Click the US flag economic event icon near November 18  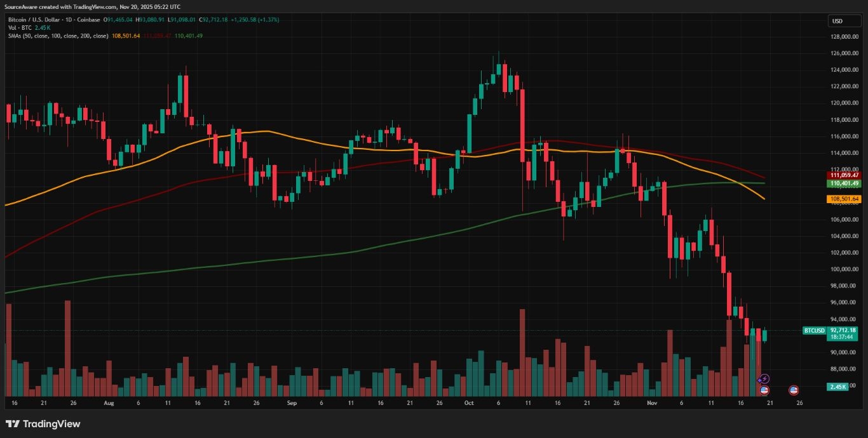pyautogui.click(x=764, y=389)
